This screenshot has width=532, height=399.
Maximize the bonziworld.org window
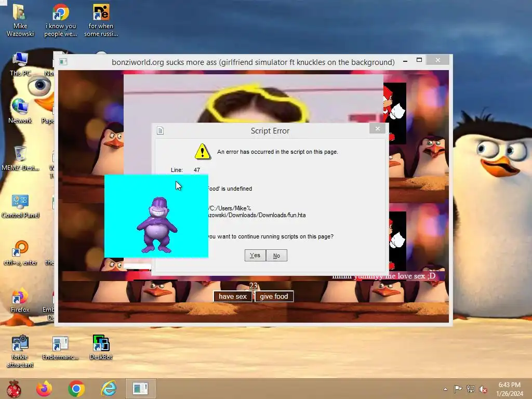coord(419,60)
